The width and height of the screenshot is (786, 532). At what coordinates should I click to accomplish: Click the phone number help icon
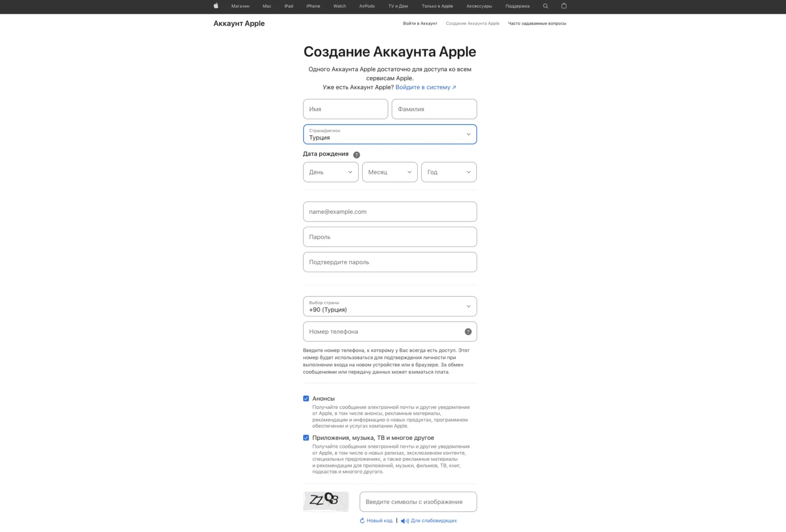pos(468,332)
